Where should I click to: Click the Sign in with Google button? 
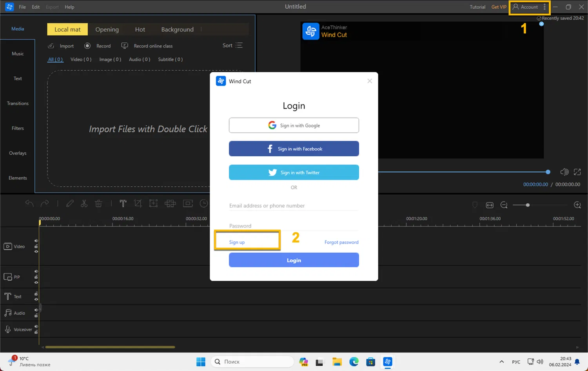point(294,125)
